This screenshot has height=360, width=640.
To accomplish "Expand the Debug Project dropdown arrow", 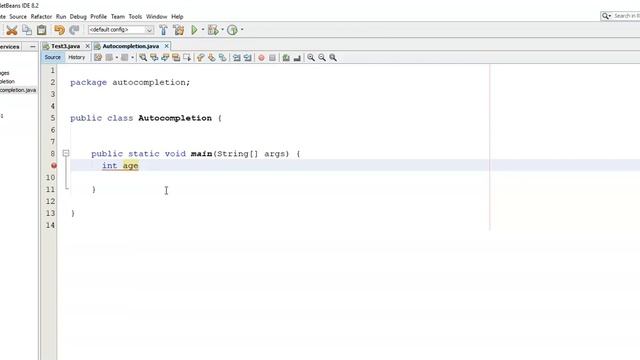I will [x=222, y=30].
